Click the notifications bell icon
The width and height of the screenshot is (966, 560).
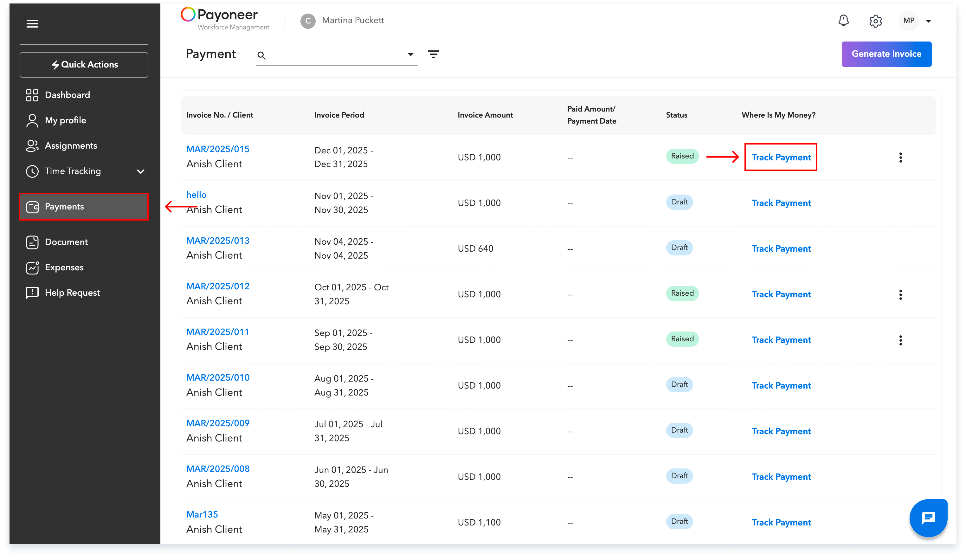click(x=844, y=21)
